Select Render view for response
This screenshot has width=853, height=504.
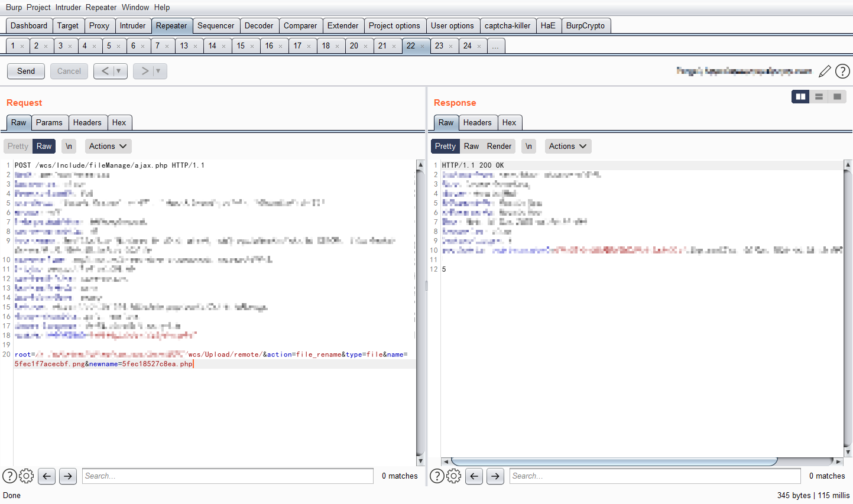coord(500,146)
